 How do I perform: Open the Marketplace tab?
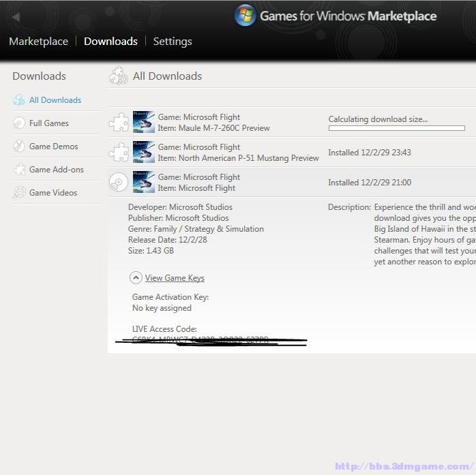39,42
